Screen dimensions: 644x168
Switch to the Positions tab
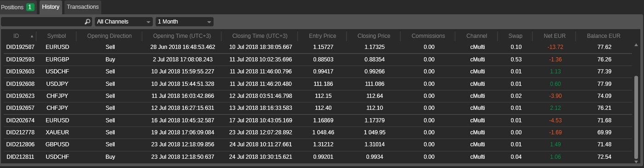pos(18,7)
